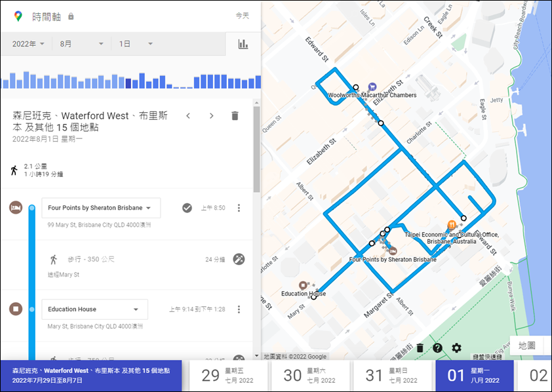The width and height of the screenshot is (552, 392).
Task: Open the bar chart statistics icon
Action: [243, 44]
